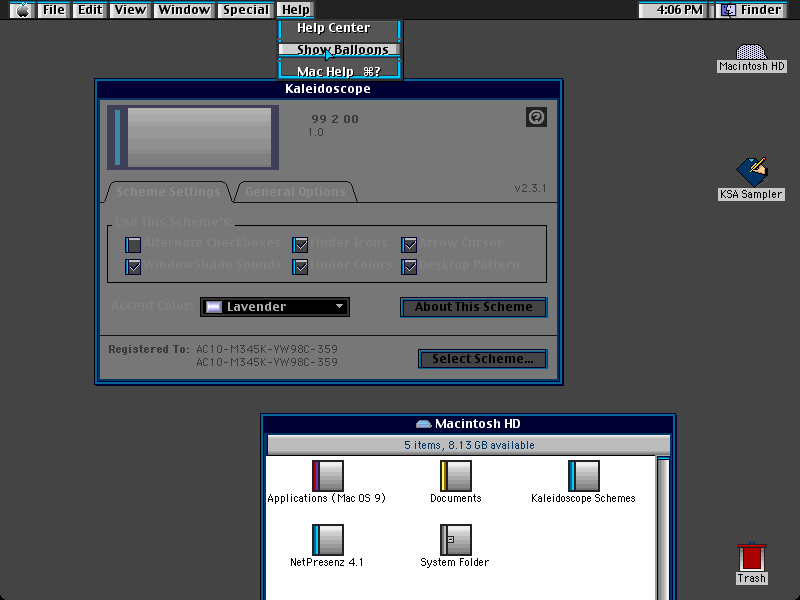Viewport: 800px width, 600px height.
Task: Close the open Help menu title
Action: coord(296,10)
